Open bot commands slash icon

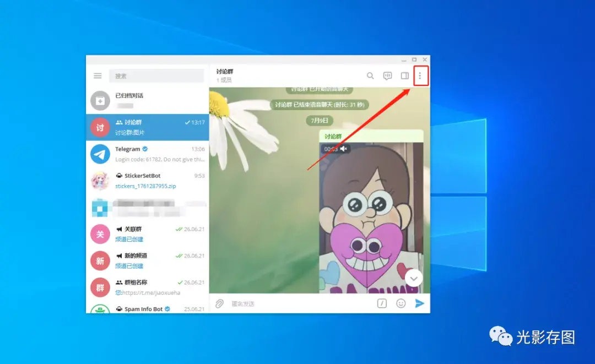coord(382,304)
